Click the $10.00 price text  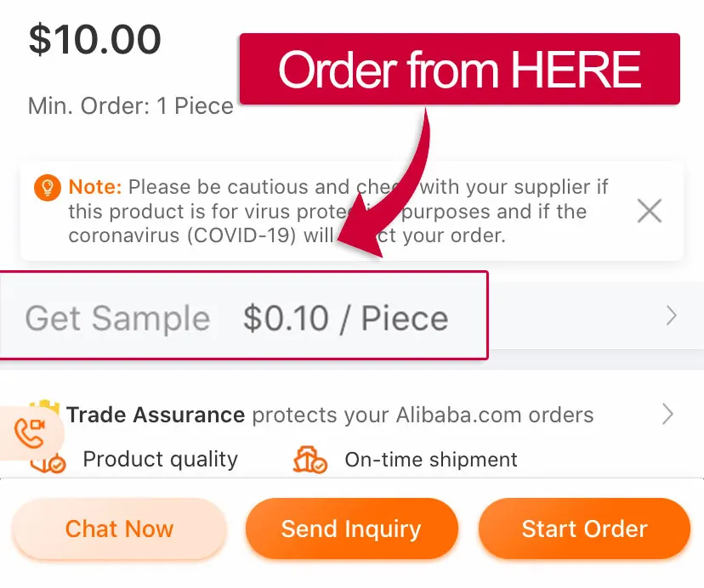(95, 40)
